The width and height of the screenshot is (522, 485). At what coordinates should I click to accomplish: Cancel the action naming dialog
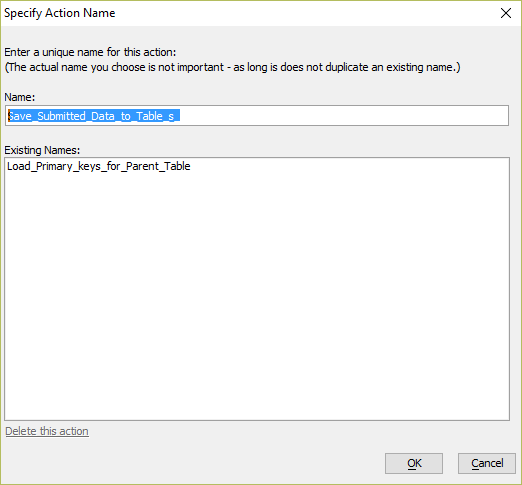tap(487, 463)
